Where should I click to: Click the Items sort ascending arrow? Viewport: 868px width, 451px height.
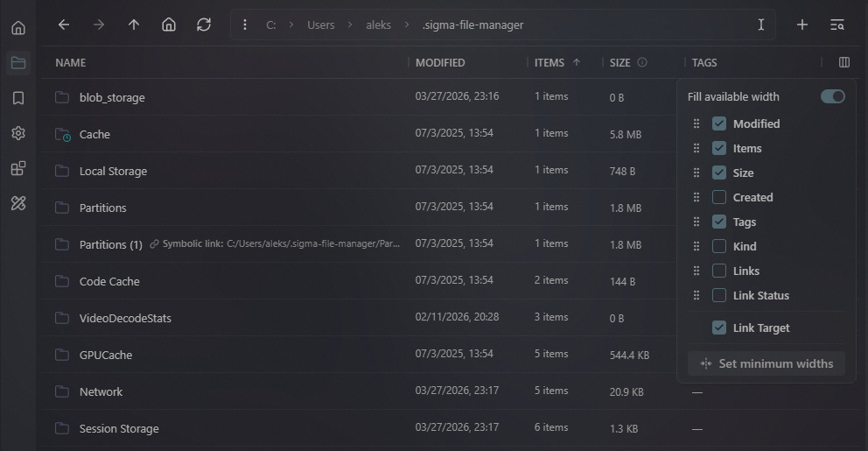pos(577,62)
